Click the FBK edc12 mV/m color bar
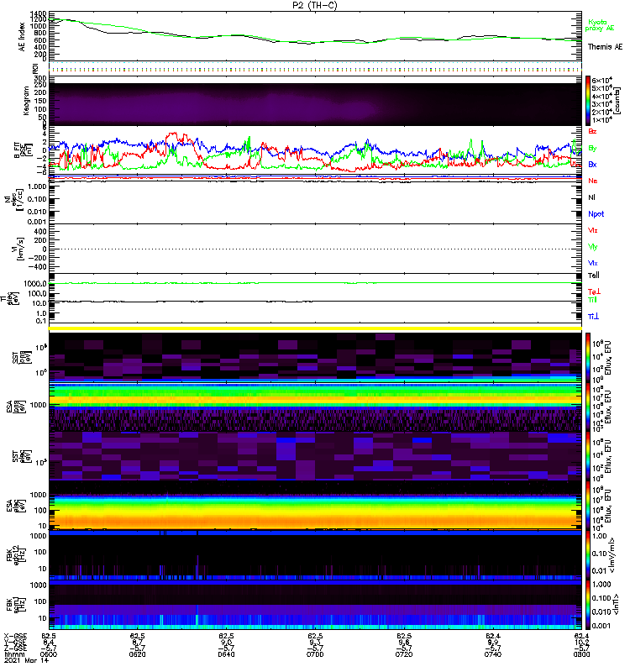This screenshot has width=630, height=672. coord(588,555)
